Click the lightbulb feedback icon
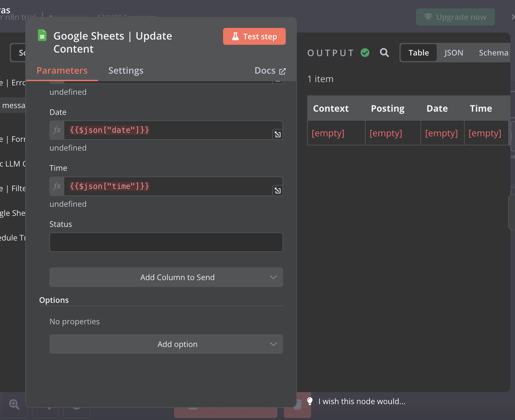 click(310, 401)
